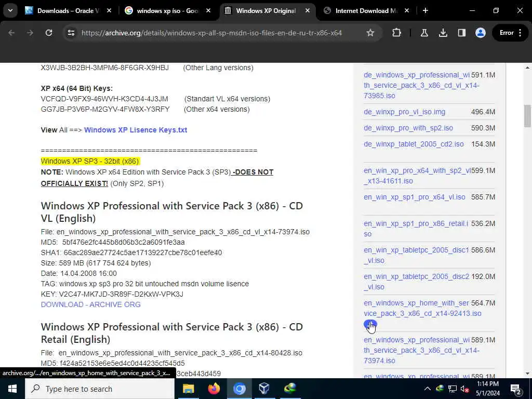Open the Error menu button

(x=510, y=33)
